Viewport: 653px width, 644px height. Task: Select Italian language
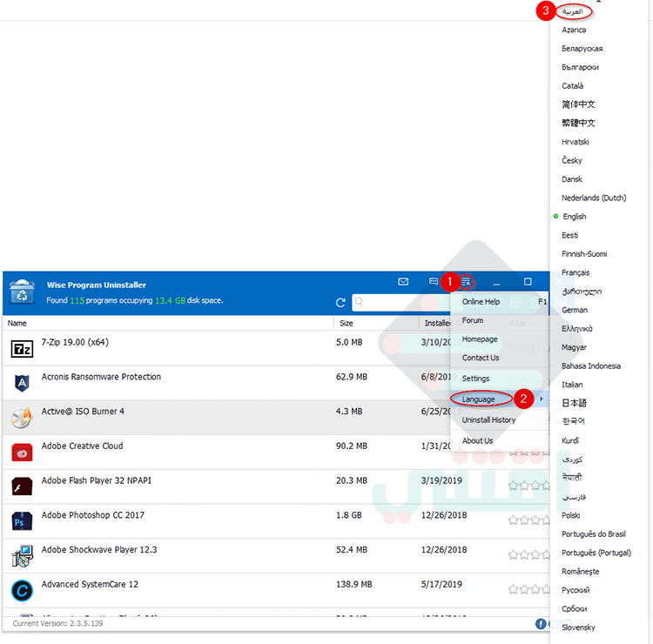coord(572,385)
